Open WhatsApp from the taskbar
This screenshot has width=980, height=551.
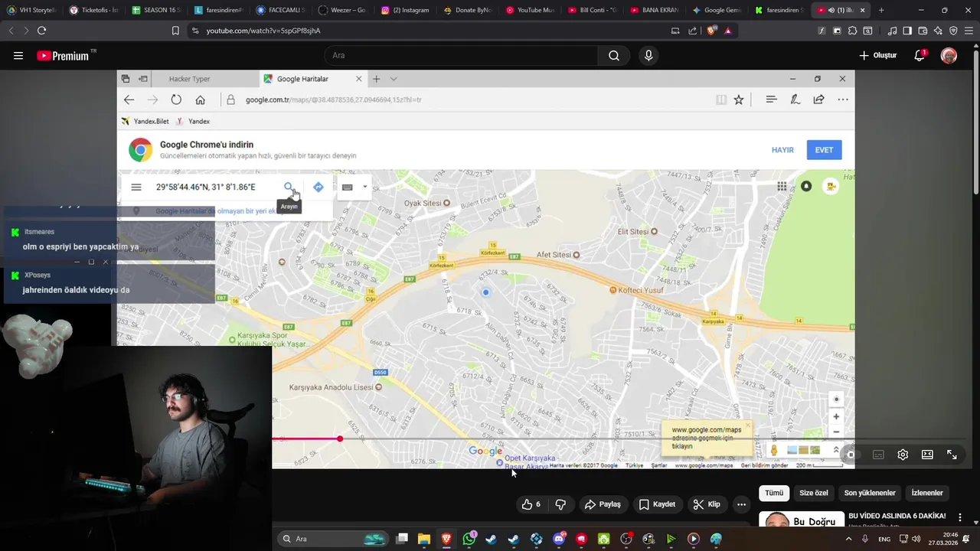pyautogui.click(x=469, y=539)
